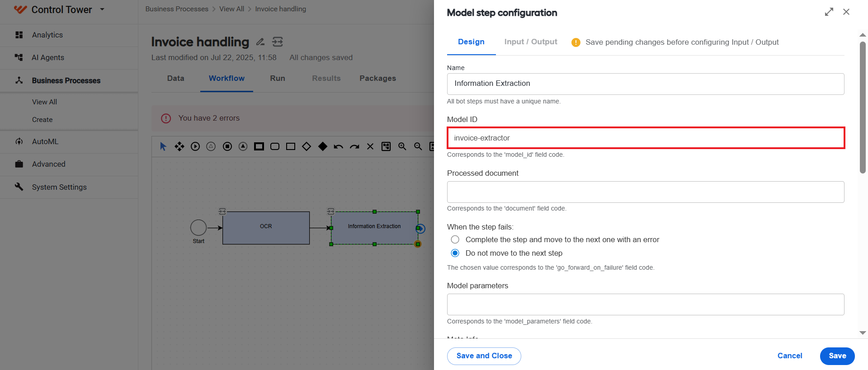Click the small icon above the OCR step
The height and width of the screenshot is (370, 868).
(x=222, y=211)
